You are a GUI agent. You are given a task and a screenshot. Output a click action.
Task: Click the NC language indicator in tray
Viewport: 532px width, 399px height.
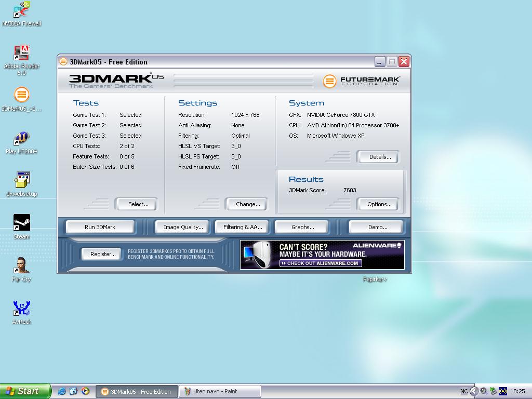pos(464,392)
